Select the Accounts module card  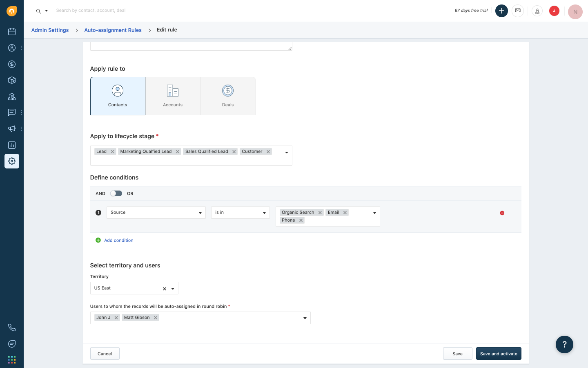[x=173, y=96]
